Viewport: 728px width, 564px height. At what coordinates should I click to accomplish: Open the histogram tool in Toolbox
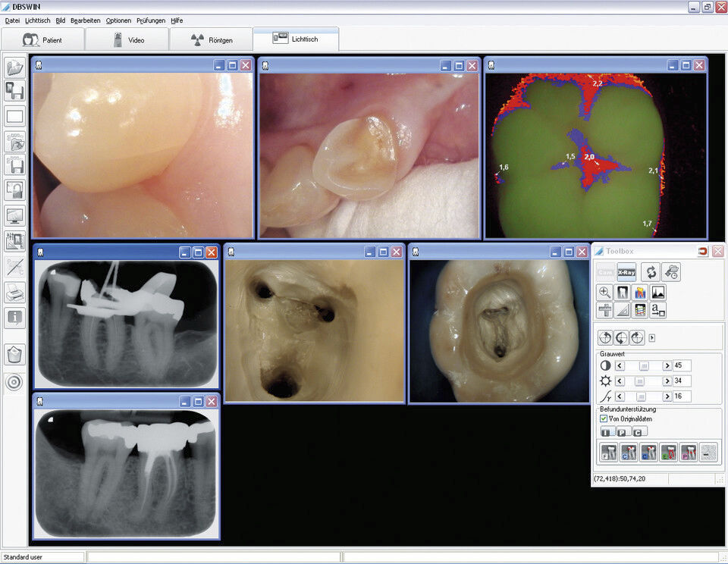coord(657,293)
